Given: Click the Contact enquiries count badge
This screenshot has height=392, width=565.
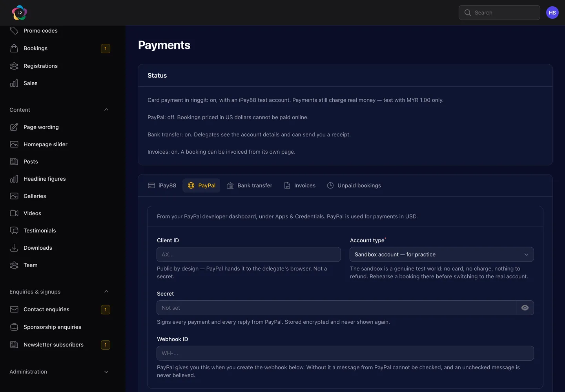Looking at the screenshot, I should click(x=106, y=309).
